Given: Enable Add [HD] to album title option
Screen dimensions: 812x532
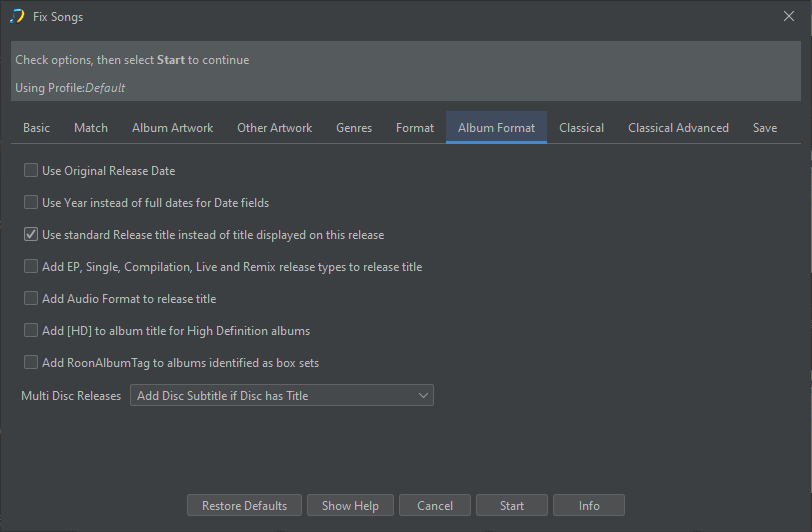Looking at the screenshot, I should coord(31,331).
